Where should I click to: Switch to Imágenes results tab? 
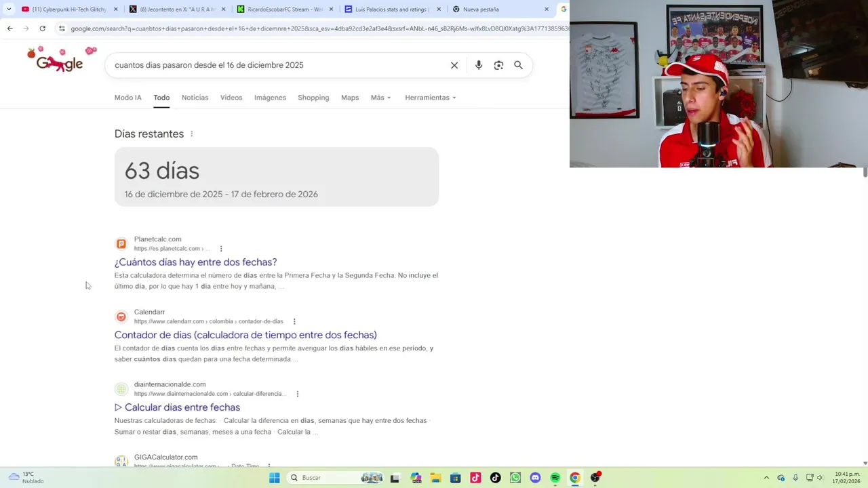coord(270,98)
